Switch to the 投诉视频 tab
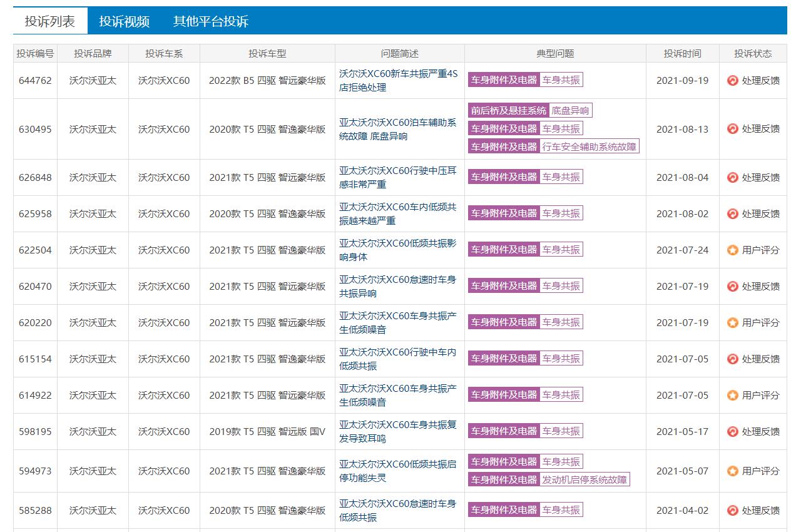The width and height of the screenshot is (791, 532). tap(124, 21)
